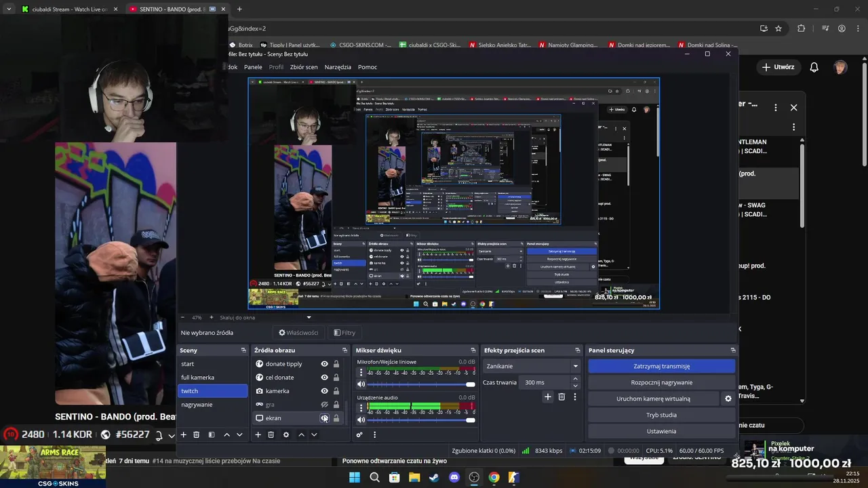Adjust Mikrofon/Wejście liniowe volume slider

click(x=421, y=384)
